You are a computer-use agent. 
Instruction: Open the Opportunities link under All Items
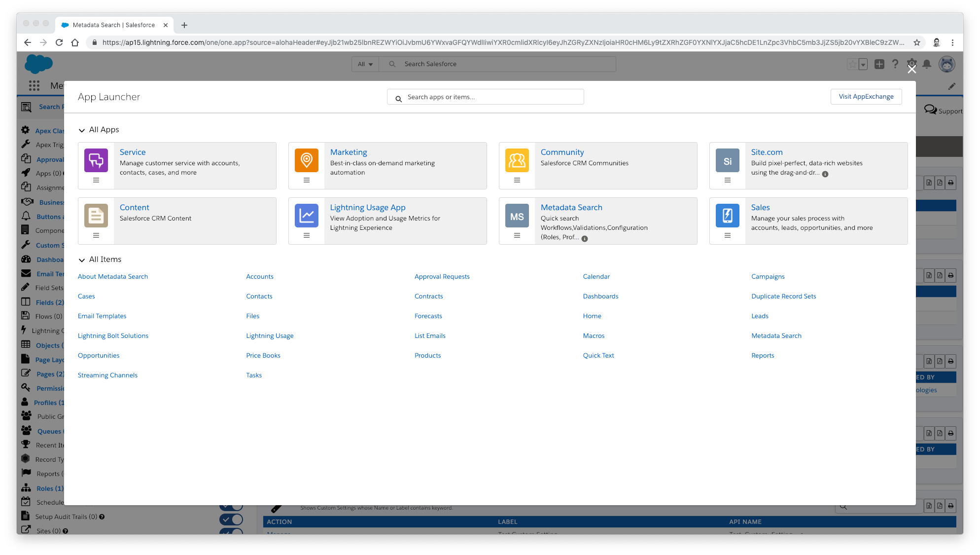[99, 355]
